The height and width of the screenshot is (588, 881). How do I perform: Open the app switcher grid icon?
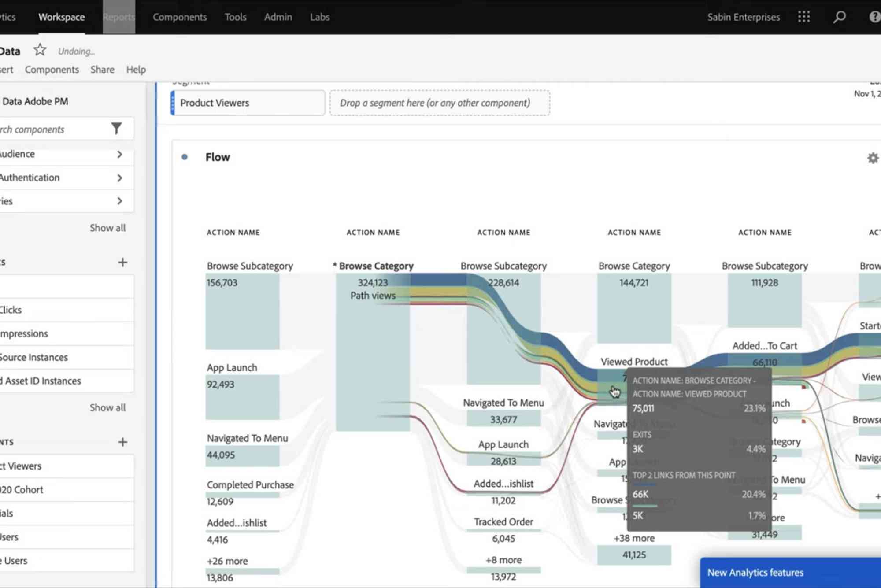click(x=804, y=17)
